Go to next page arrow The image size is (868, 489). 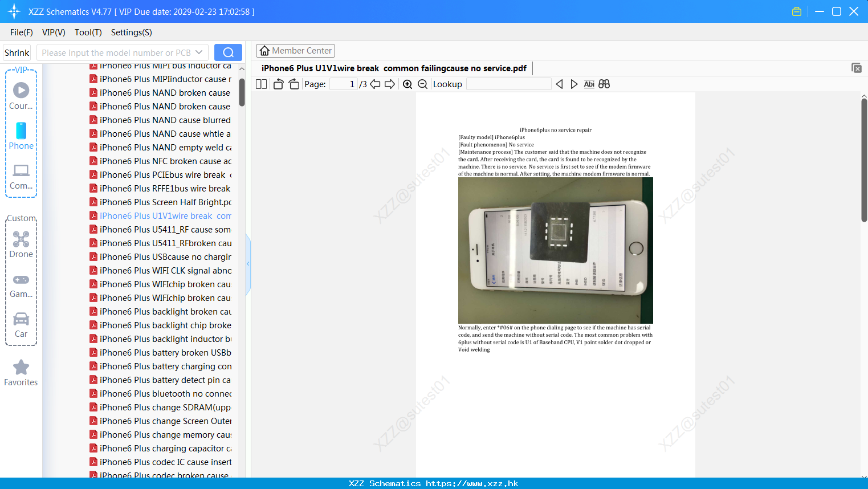(x=390, y=84)
